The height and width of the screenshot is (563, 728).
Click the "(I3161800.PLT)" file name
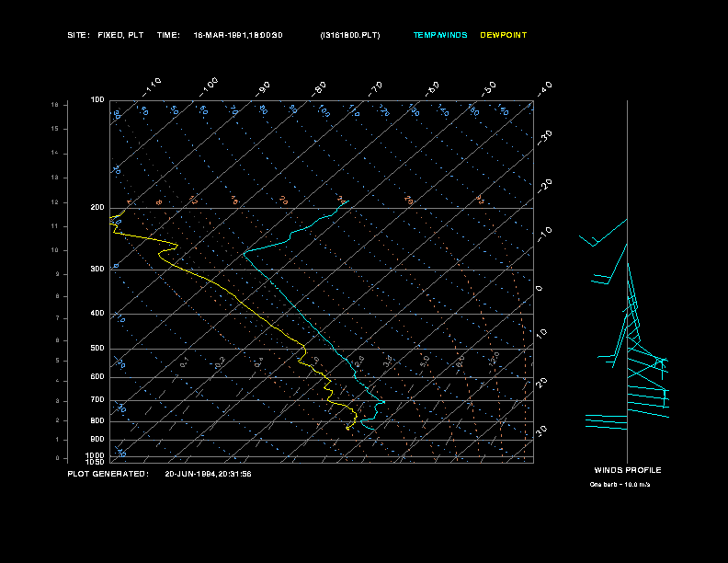(x=350, y=35)
